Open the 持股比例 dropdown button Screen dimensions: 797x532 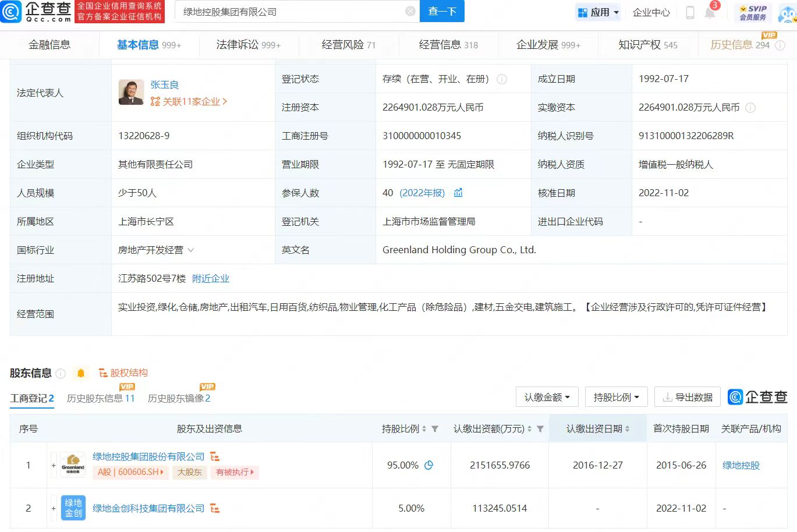[x=616, y=397]
